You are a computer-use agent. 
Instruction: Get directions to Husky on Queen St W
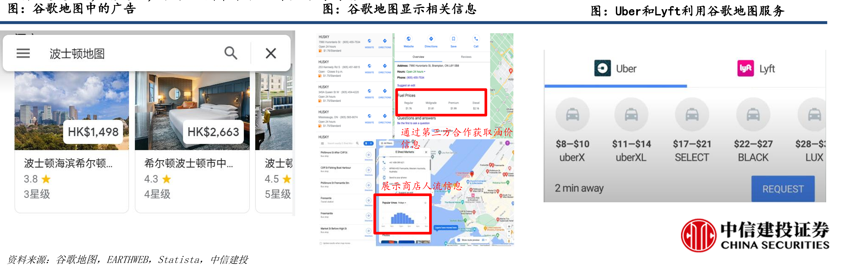click(384, 93)
